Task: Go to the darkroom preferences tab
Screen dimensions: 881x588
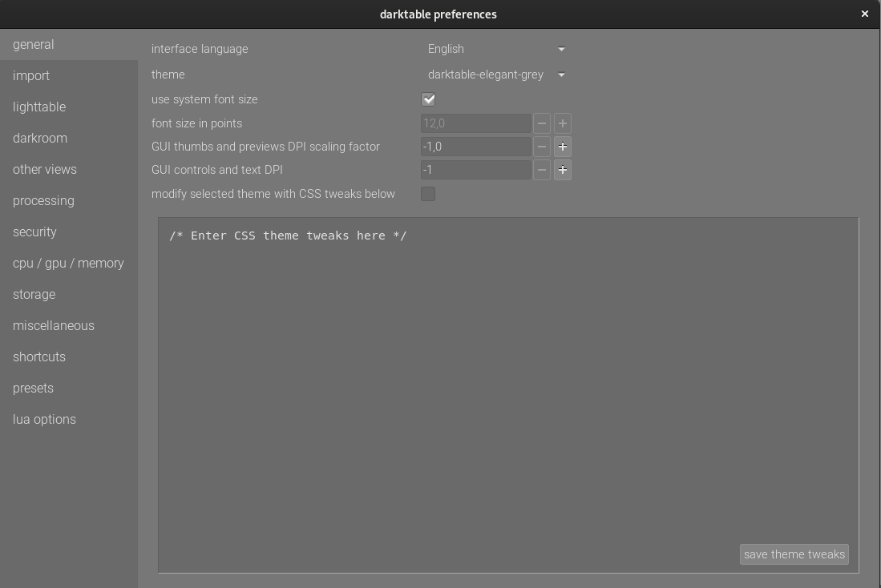Action: tap(69, 138)
